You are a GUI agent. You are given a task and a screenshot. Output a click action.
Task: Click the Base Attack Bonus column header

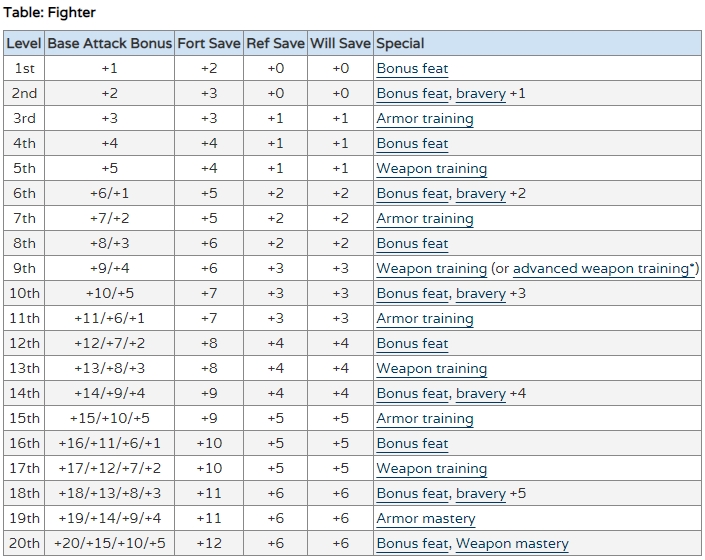(109, 44)
